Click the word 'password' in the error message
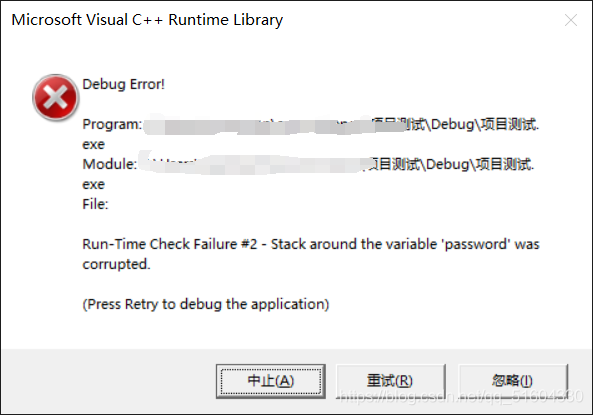Viewport: 593px width, 415px height. click(x=475, y=244)
